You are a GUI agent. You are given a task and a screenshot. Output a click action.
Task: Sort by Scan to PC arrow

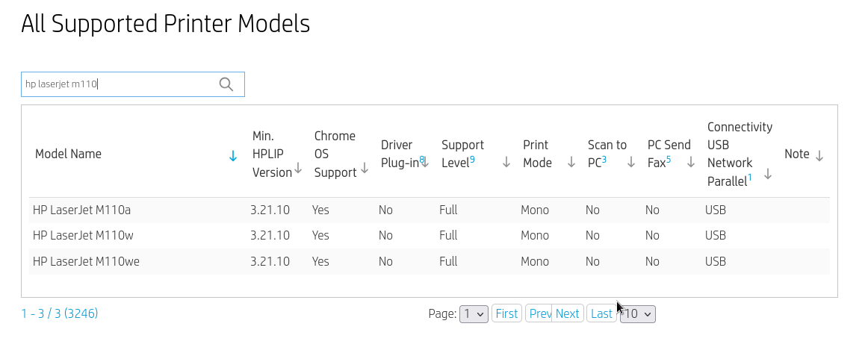point(631,162)
